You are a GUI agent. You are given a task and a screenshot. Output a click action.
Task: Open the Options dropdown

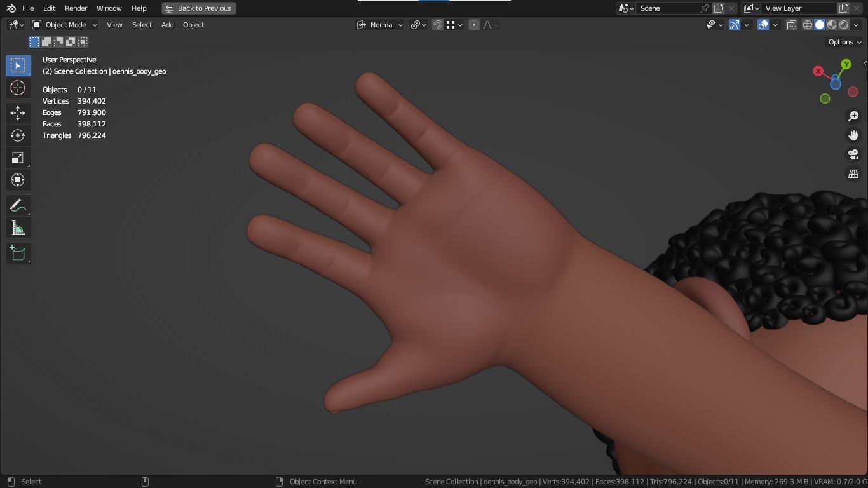[844, 42]
